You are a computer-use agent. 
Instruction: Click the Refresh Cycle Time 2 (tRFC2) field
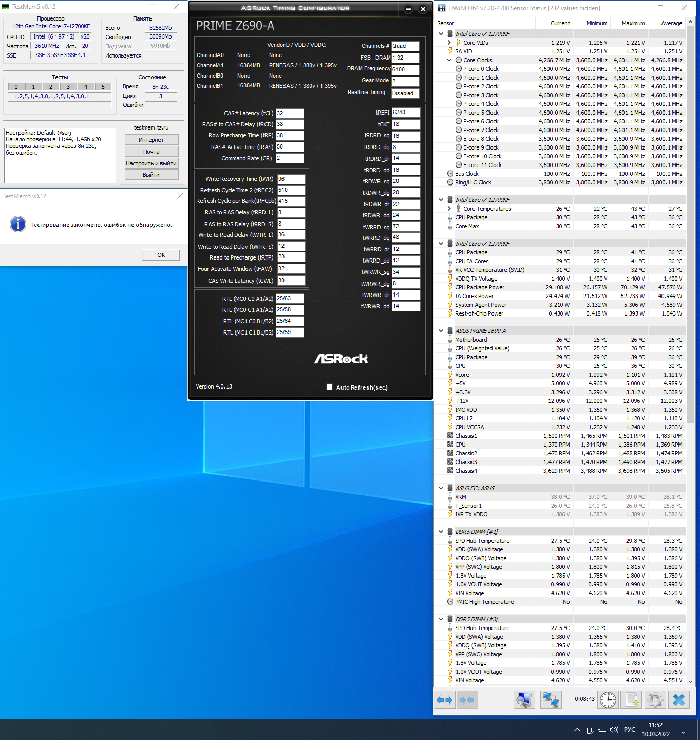point(291,190)
